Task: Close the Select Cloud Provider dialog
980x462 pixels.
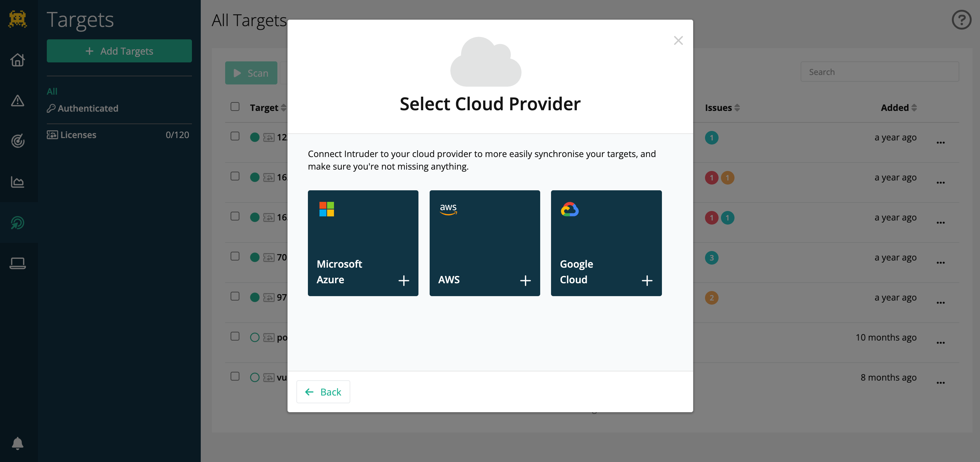Action: [678, 40]
